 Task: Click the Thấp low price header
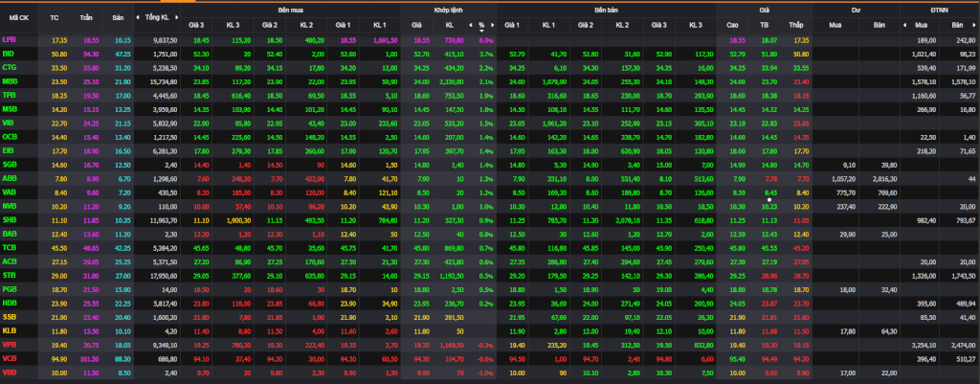click(x=795, y=25)
